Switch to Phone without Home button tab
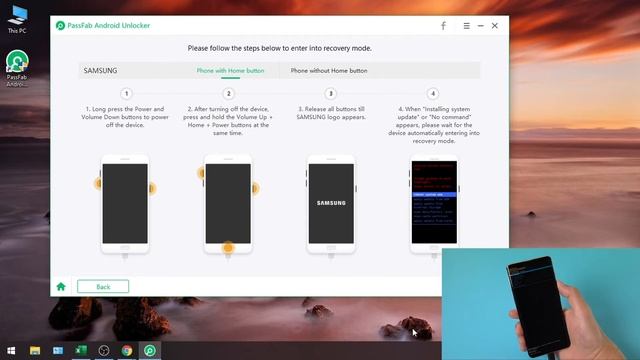Viewport: 640px width, 360px height. (x=329, y=71)
